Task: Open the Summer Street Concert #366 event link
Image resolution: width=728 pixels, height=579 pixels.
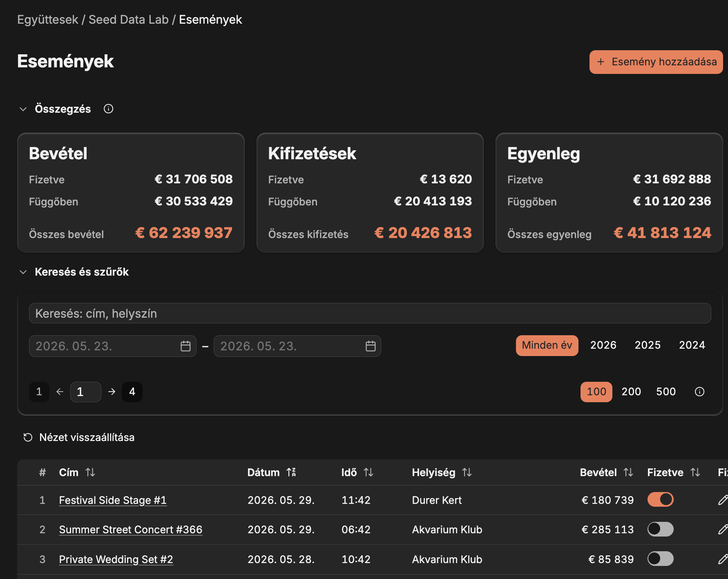Action: (x=131, y=530)
